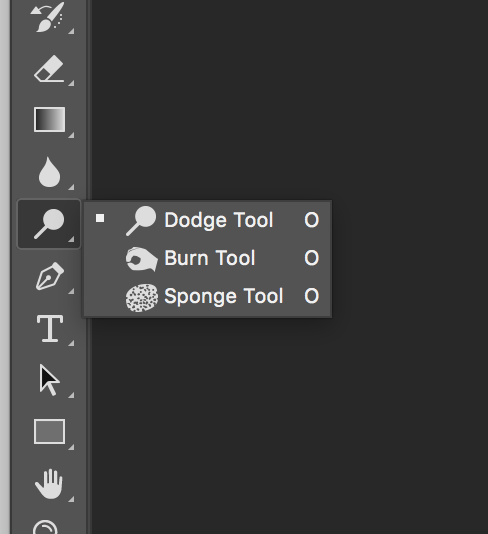488x534 pixels.
Task: Choose Burn Tool from flyout menu
Action: [208, 258]
